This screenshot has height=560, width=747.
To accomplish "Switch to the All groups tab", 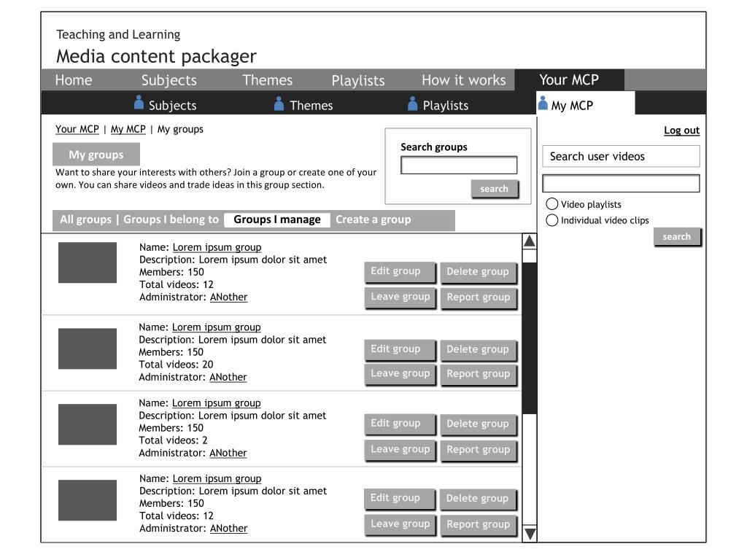I will 85,219.
